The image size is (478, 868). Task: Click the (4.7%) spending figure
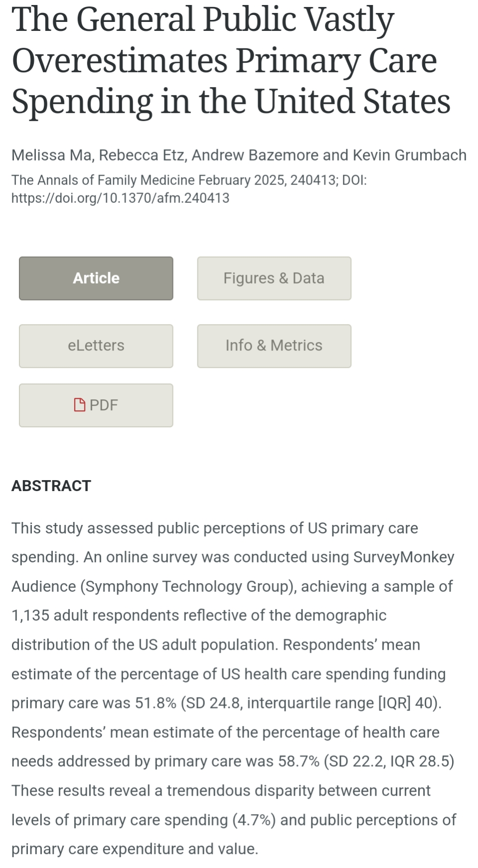point(254,820)
